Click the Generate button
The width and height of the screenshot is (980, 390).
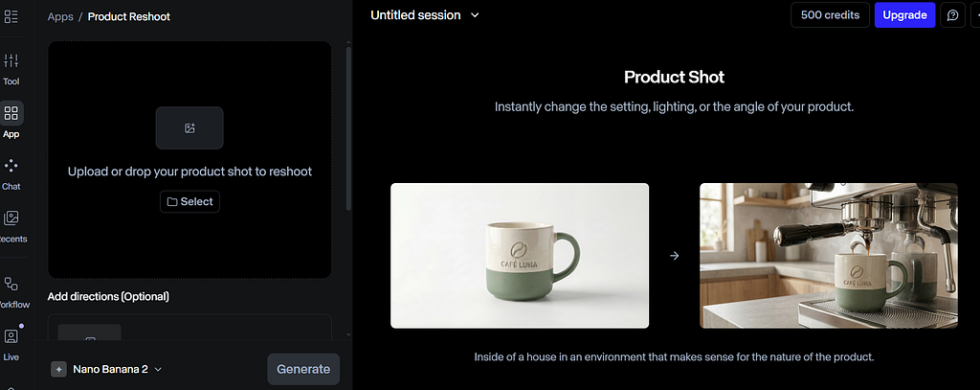point(302,369)
